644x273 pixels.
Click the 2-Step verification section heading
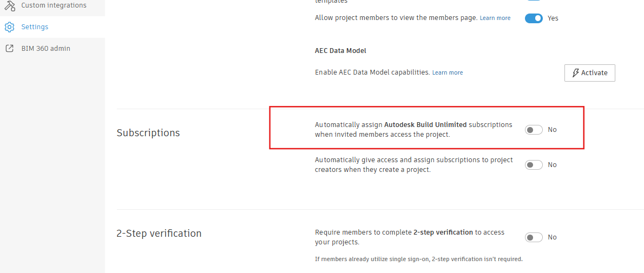click(x=159, y=234)
